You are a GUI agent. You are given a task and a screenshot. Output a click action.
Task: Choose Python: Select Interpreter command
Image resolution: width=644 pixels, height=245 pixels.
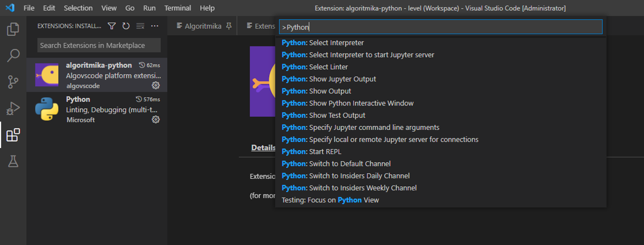click(323, 42)
